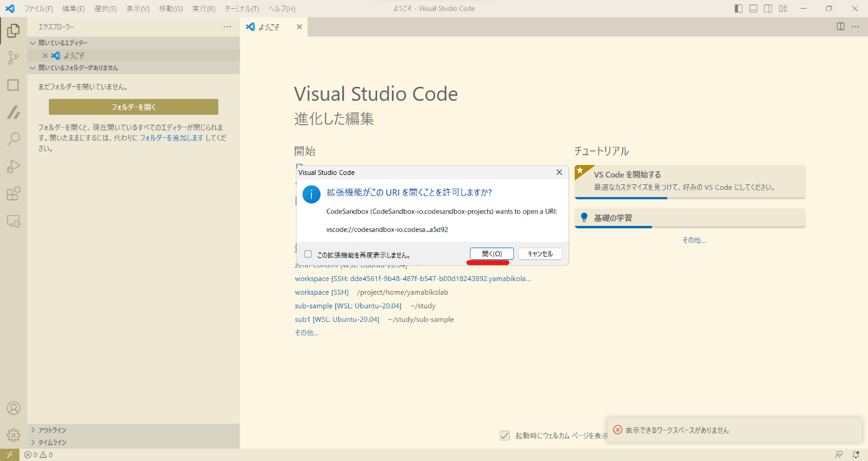
Task: Select ようこそ entry in open editors
Action: click(133, 55)
